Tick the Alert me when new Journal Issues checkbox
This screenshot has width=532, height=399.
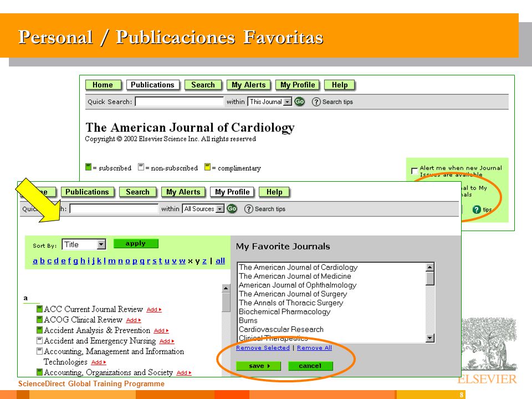coord(415,171)
